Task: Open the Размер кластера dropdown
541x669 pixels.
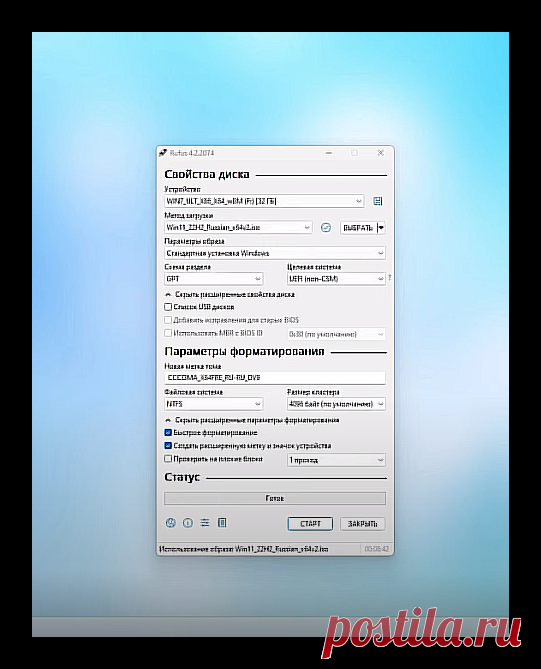Action: pos(336,404)
